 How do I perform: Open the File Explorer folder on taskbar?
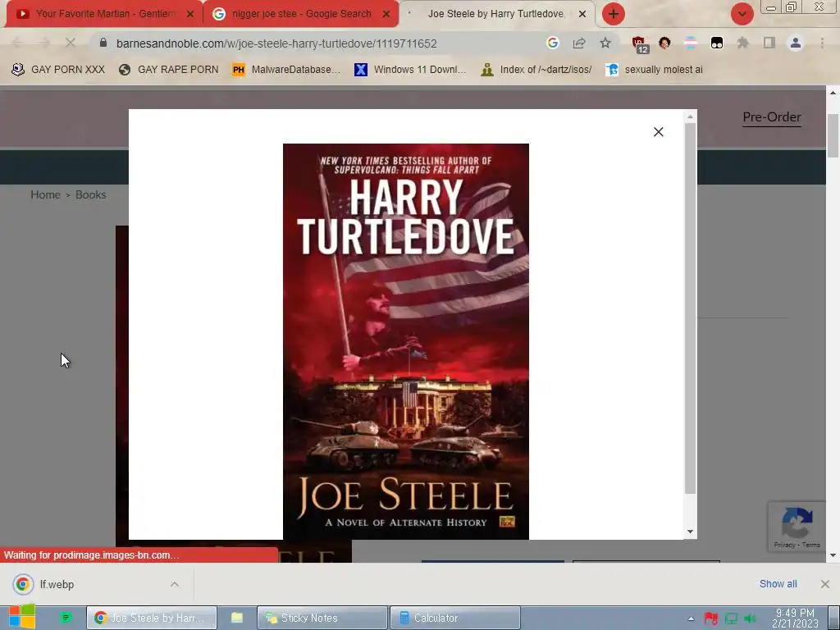coord(237,618)
